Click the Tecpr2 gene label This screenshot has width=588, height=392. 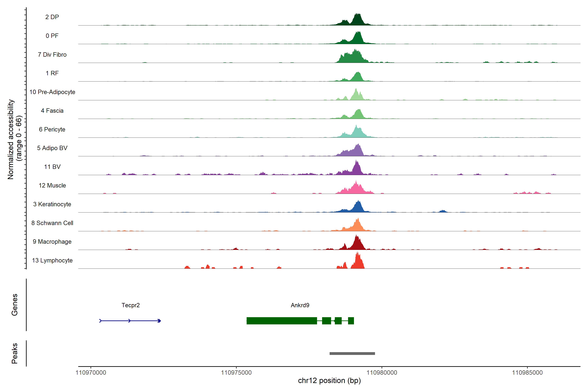(131, 305)
